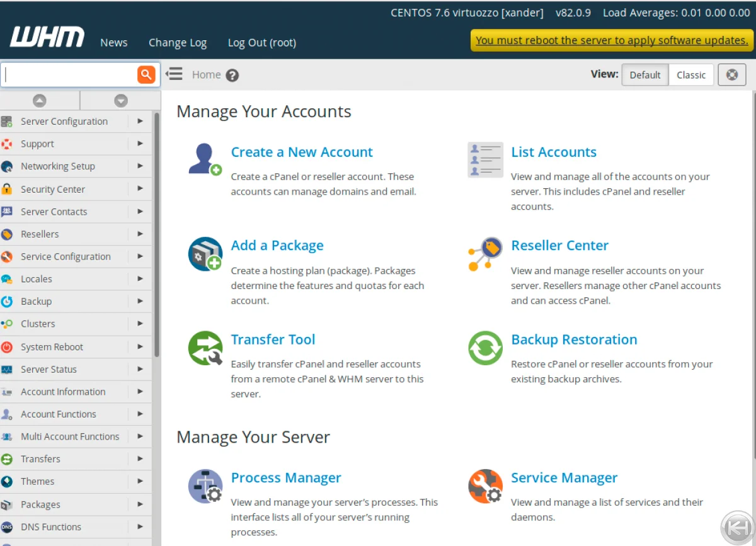Expand the Server Configuration sidebar section
Screen dimensions: 756x546
tap(64, 122)
